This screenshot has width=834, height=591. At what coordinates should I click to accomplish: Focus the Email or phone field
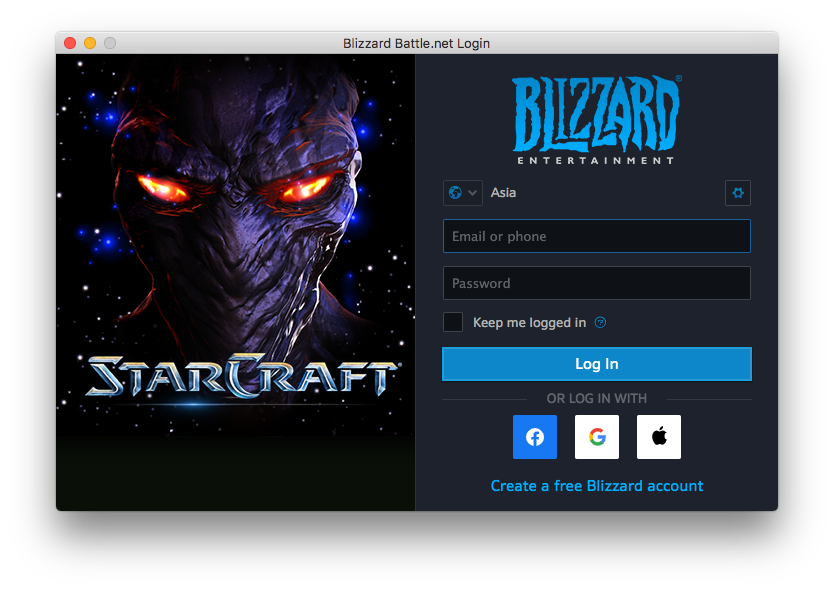coord(596,236)
